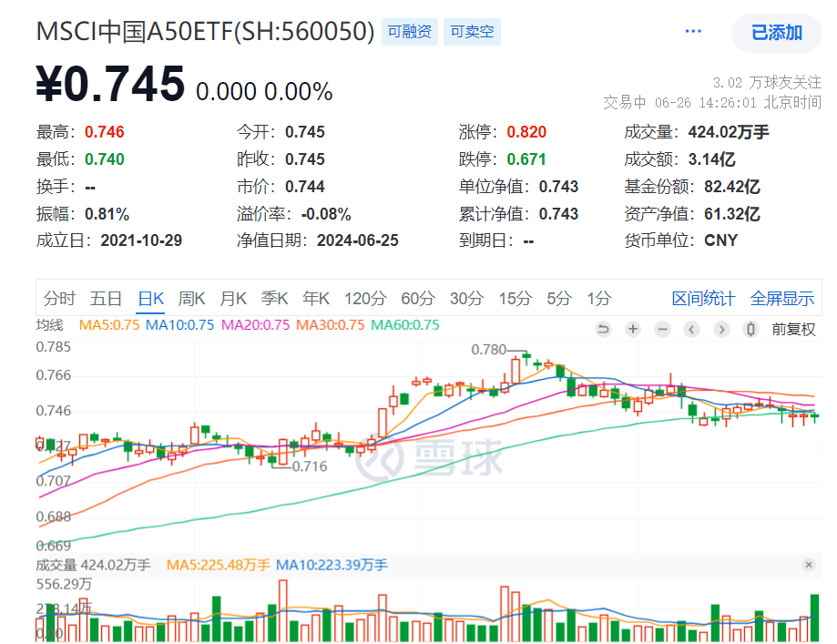Click the 可融资 tag

pyautogui.click(x=410, y=32)
